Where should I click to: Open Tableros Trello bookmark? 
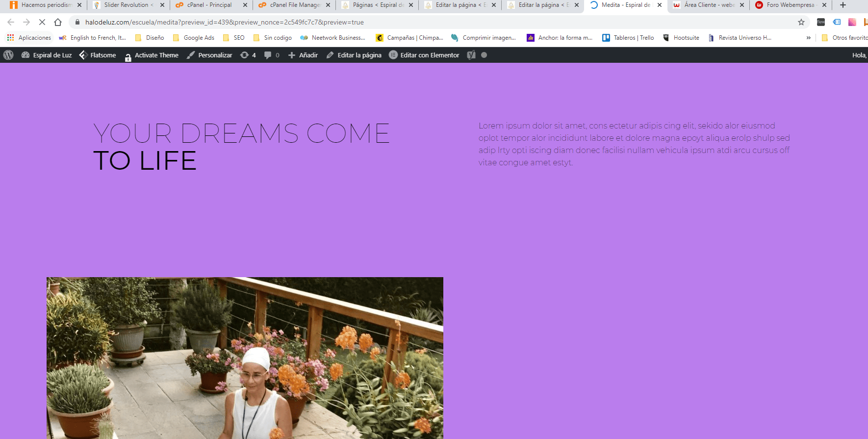[628, 38]
